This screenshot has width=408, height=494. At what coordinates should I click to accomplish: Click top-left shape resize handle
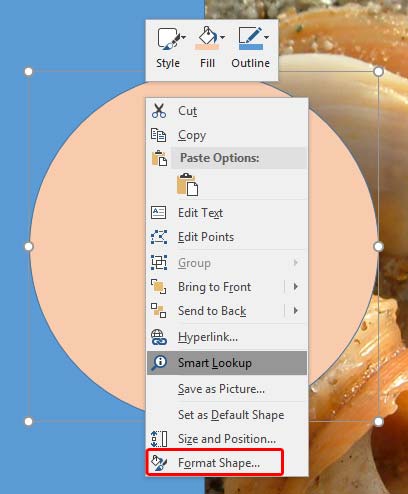[29, 71]
